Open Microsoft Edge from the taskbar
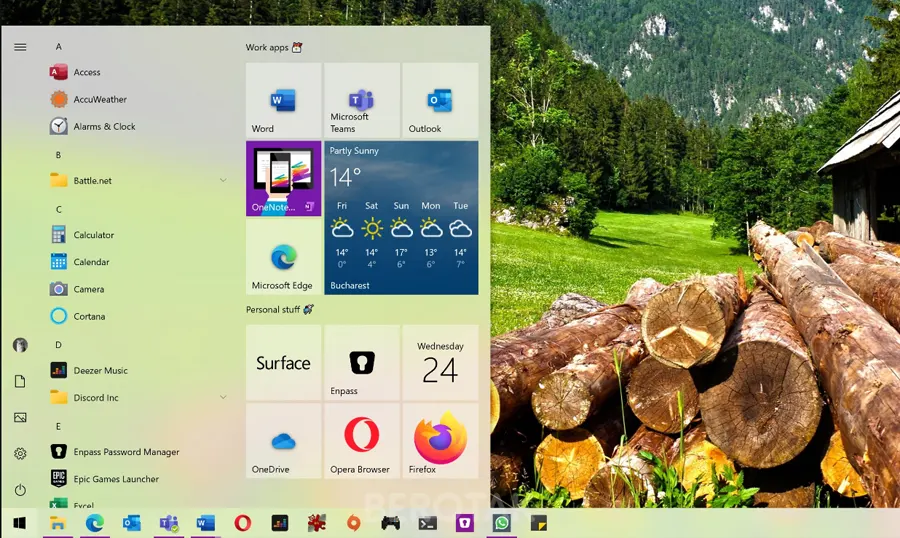Viewport: 900px width, 538px height. pos(95,523)
